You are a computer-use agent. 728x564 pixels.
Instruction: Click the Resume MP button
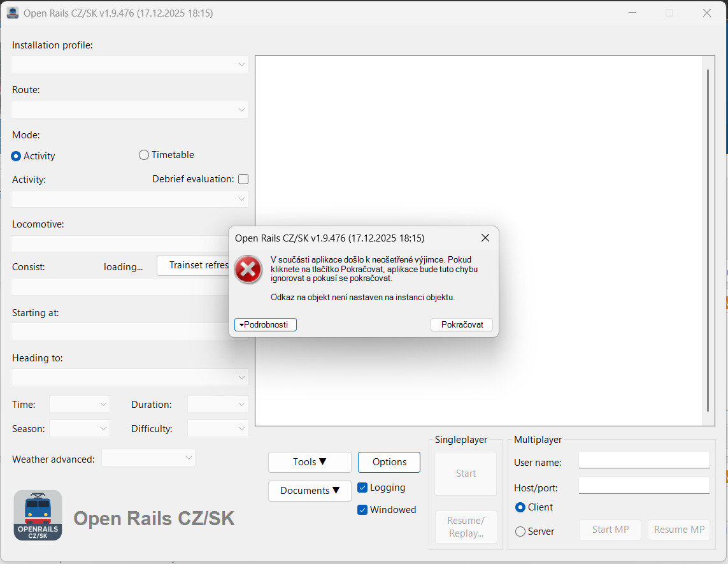[679, 530]
